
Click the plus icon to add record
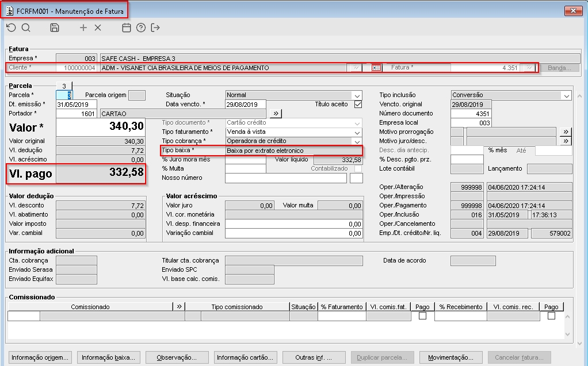83,28
